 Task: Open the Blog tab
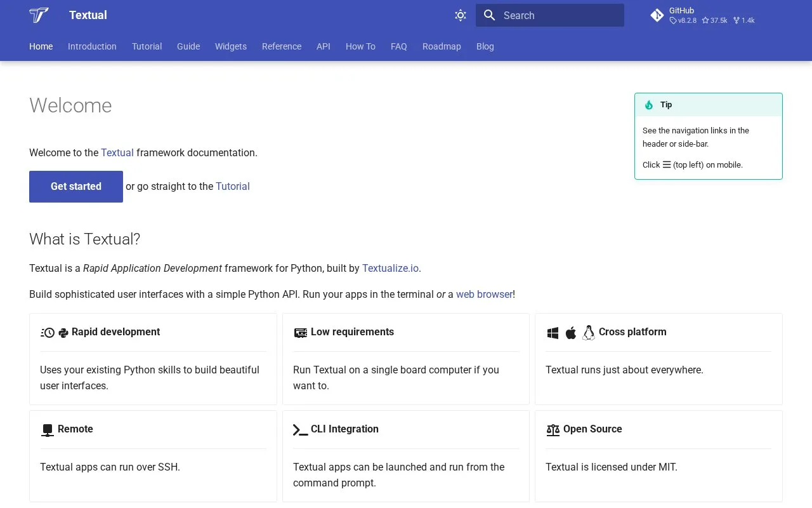(x=485, y=46)
